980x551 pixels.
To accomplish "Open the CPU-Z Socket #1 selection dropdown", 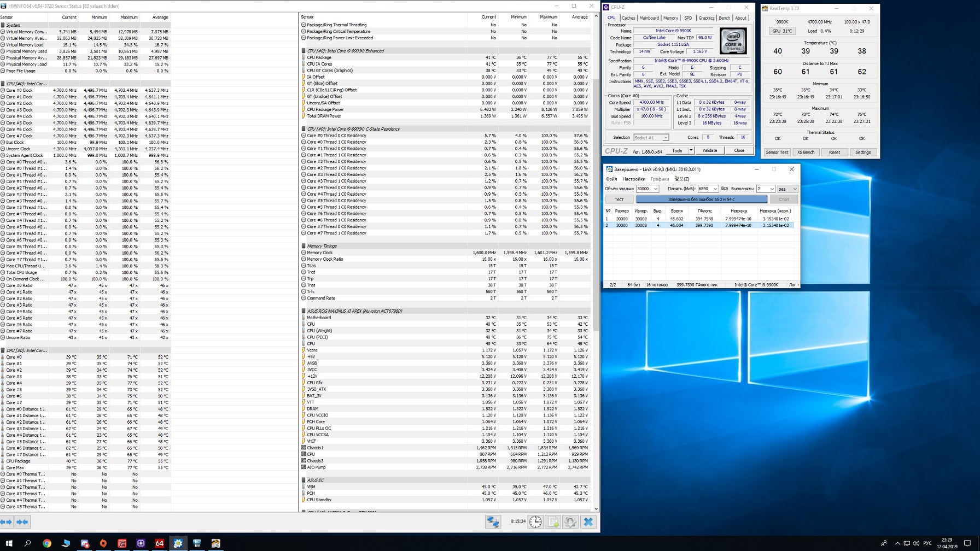I will coord(651,138).
